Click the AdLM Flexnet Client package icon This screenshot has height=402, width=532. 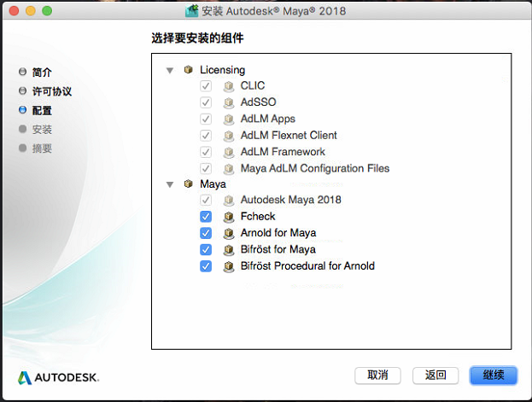tap(229, 136)
